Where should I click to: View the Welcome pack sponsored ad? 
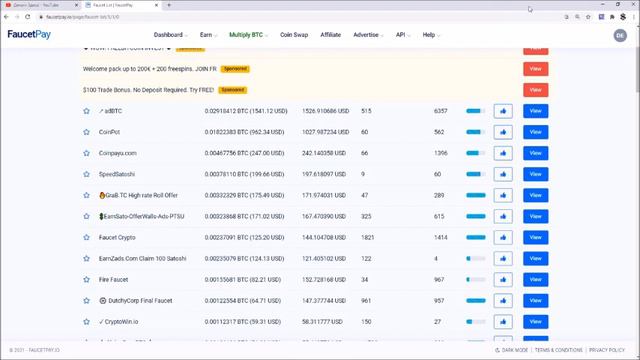[x=536, y=69]
